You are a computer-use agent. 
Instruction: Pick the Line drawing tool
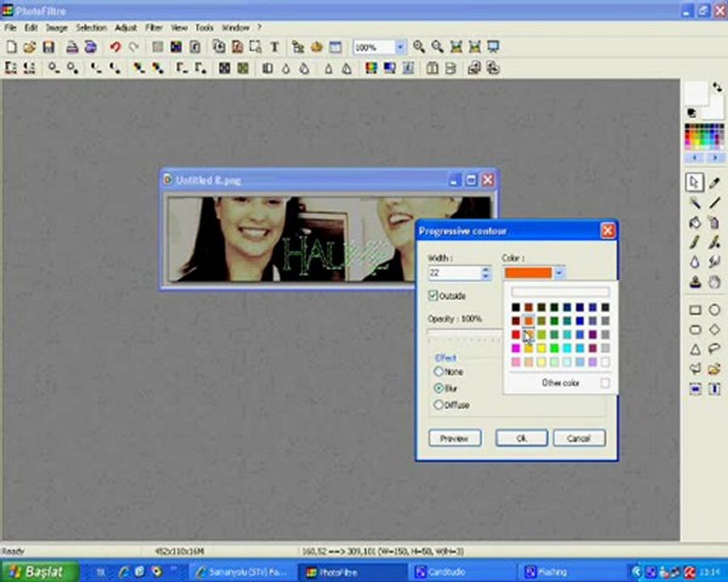click(714, 203)
